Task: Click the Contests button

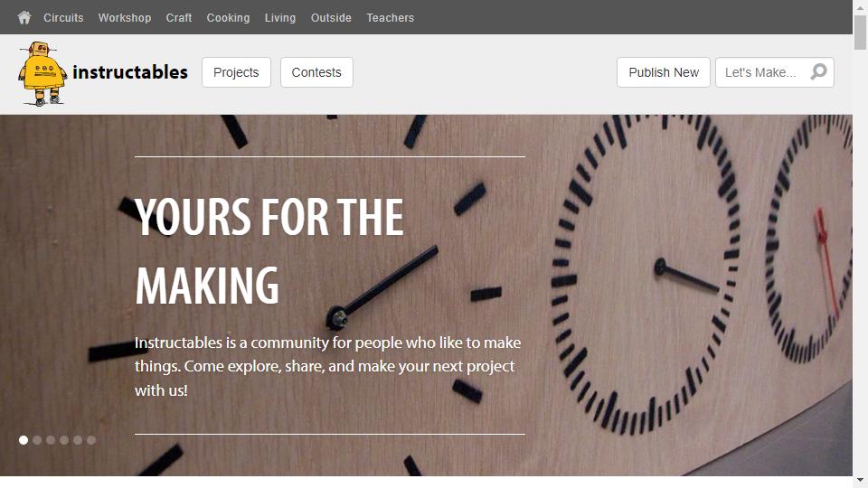Action: [x=316, y=72]
